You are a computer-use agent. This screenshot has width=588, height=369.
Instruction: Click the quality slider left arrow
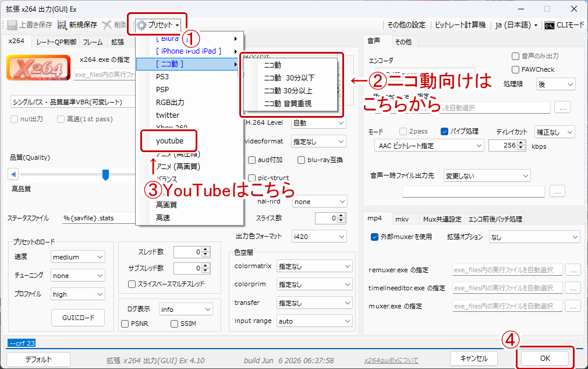tap(13, 174)
